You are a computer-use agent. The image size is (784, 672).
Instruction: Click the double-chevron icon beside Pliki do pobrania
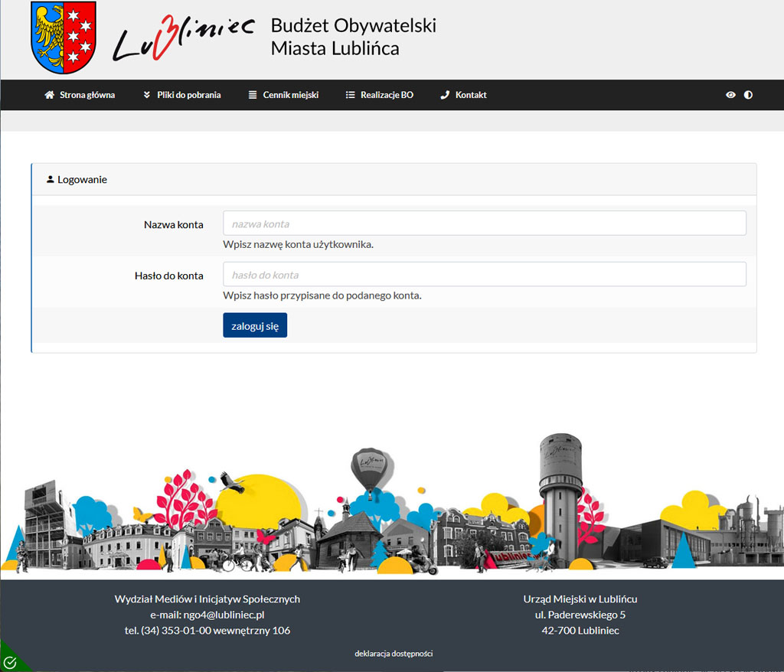point(147,95)
